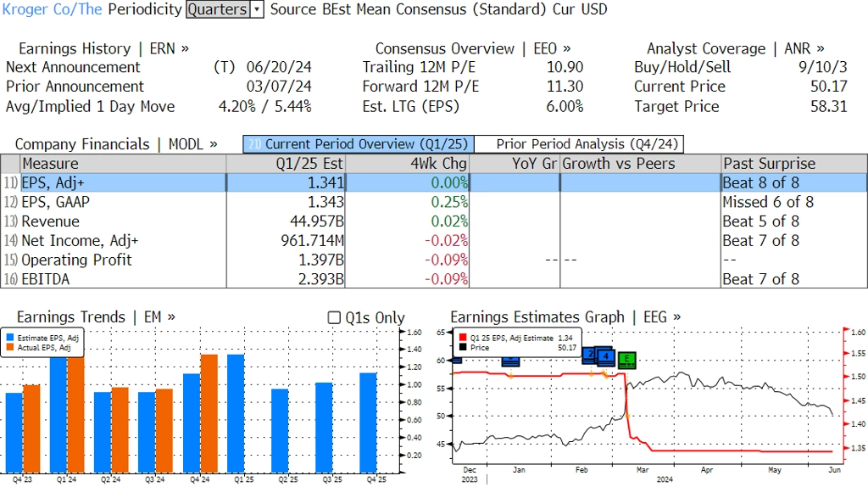Open Consensus Overview EEO link

tap(473, 48)
